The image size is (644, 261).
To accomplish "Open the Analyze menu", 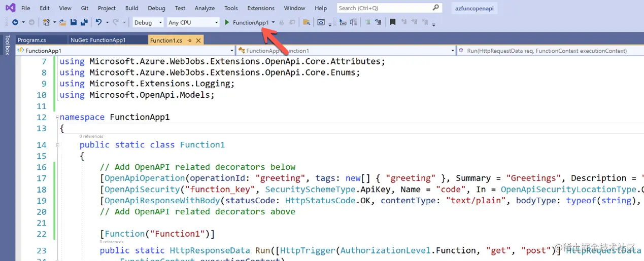I will (205, 8).
